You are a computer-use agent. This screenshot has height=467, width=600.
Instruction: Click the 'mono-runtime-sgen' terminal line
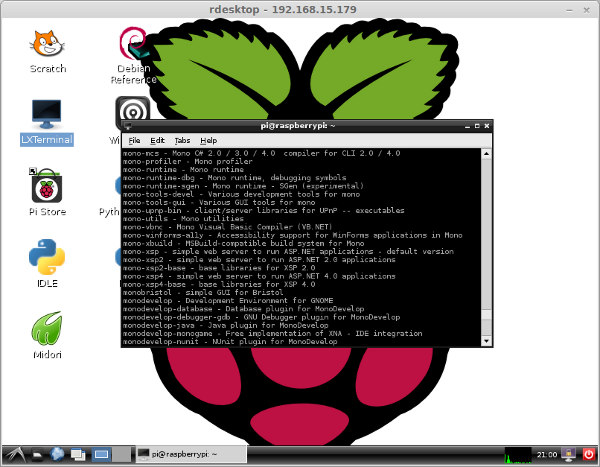click(x=243, y=186)
